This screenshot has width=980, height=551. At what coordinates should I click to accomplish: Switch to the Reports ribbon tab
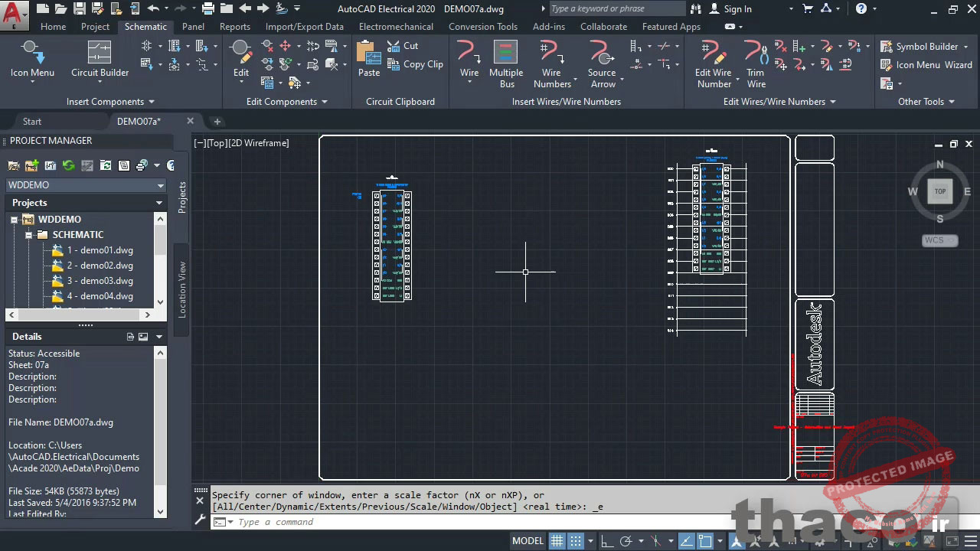[x=235, y=26]
